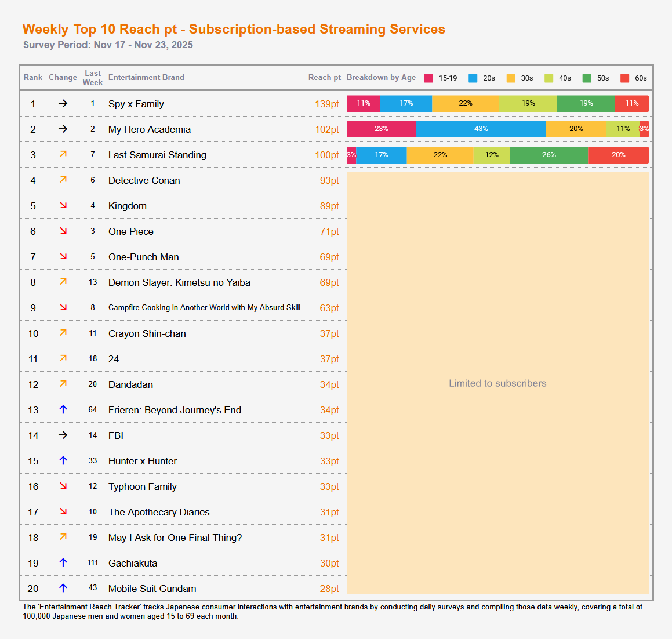Click last week rank 111 for Gachiakuta

(93, 562)
